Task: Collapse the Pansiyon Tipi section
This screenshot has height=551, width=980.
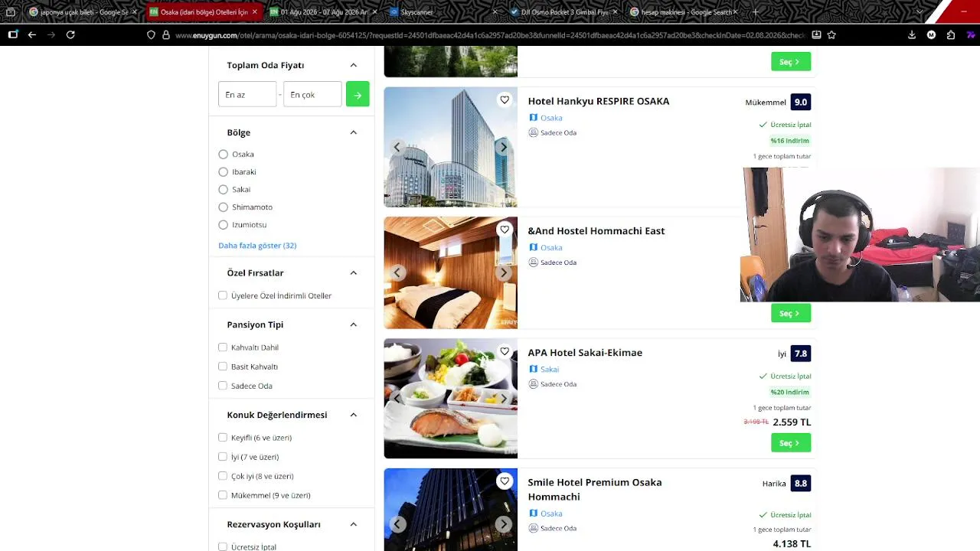Action: click(353, 324)
